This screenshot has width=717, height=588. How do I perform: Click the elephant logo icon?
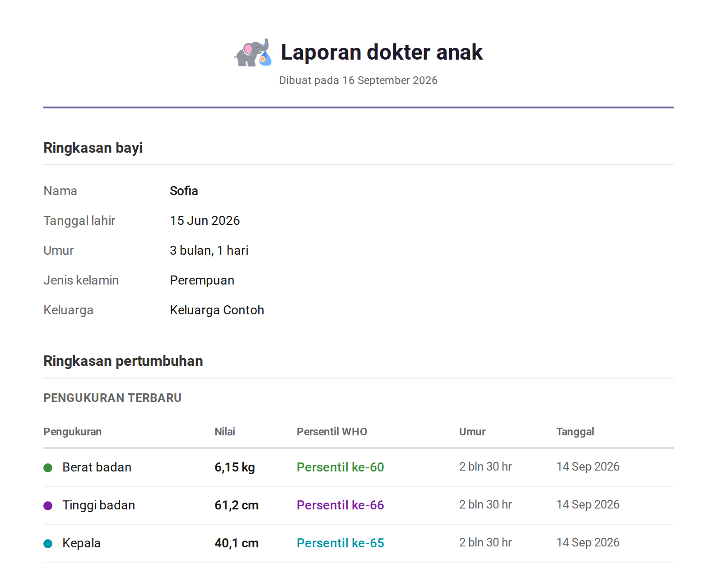click(x=253, y=52)
